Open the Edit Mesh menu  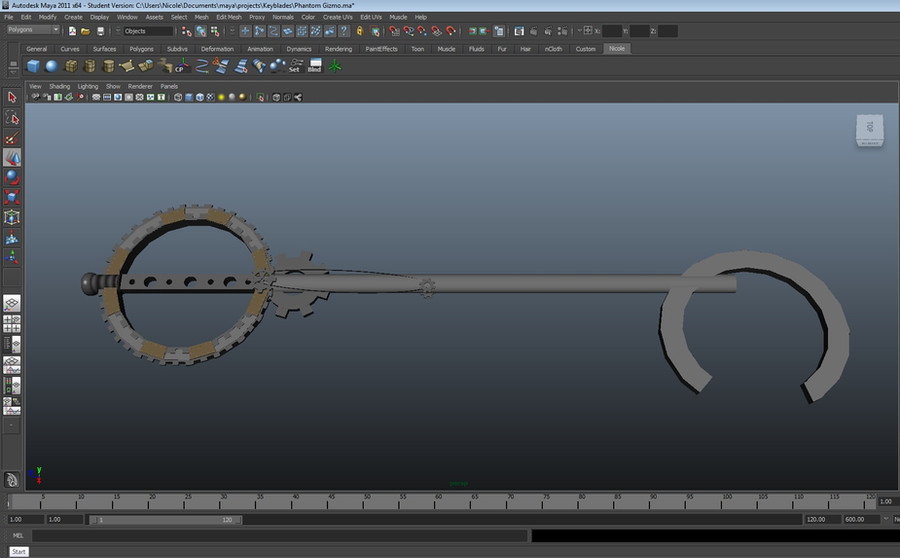[229, 17]
